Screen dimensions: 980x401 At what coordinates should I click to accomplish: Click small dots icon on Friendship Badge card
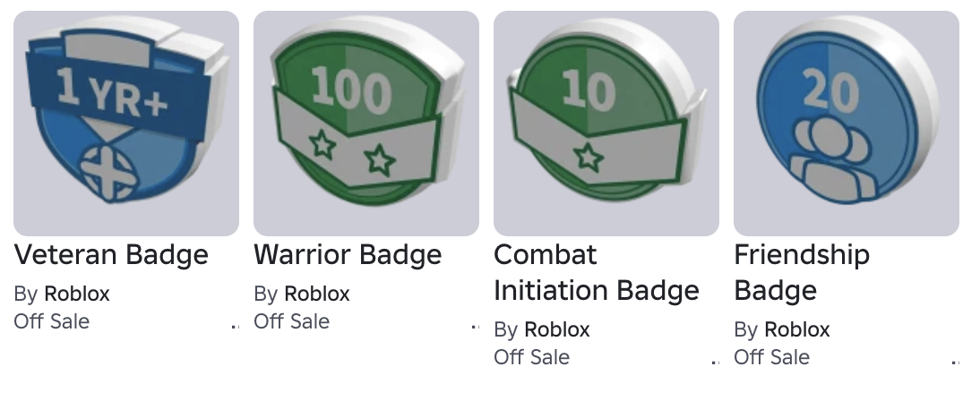(x=955, y=361)
